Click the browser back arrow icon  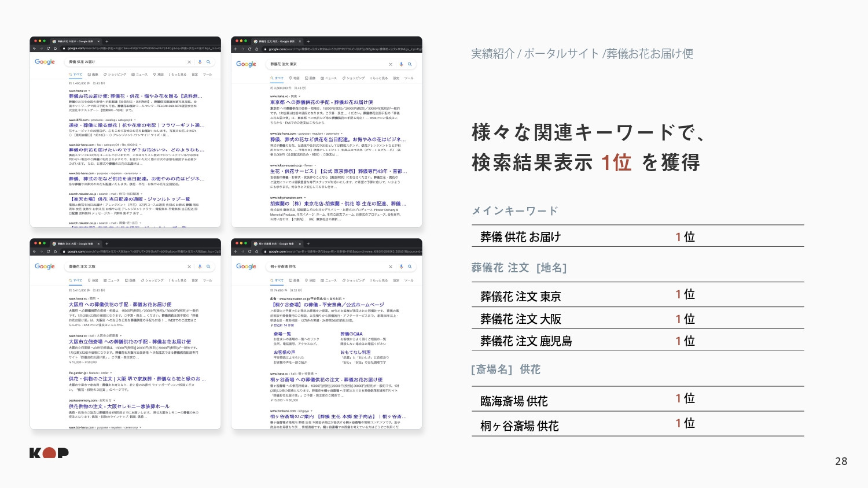pyautogui.click(x=34, y=49)
